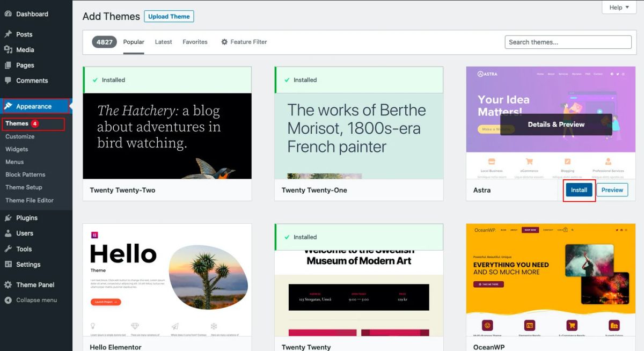Image resolution: width=644 pixels, height=351 pixels.
Task: Open Theme File Editor submenu item
Action: coord(30,200)
